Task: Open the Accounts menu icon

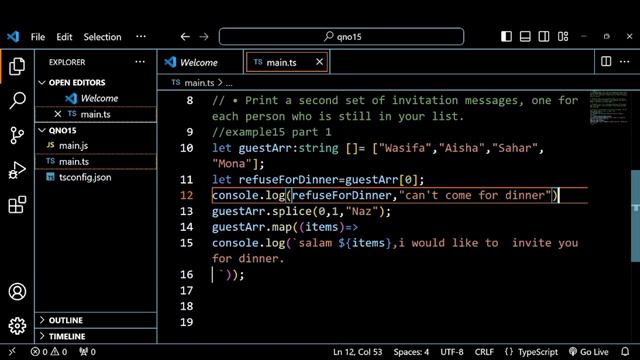Action: coord(17,291)
